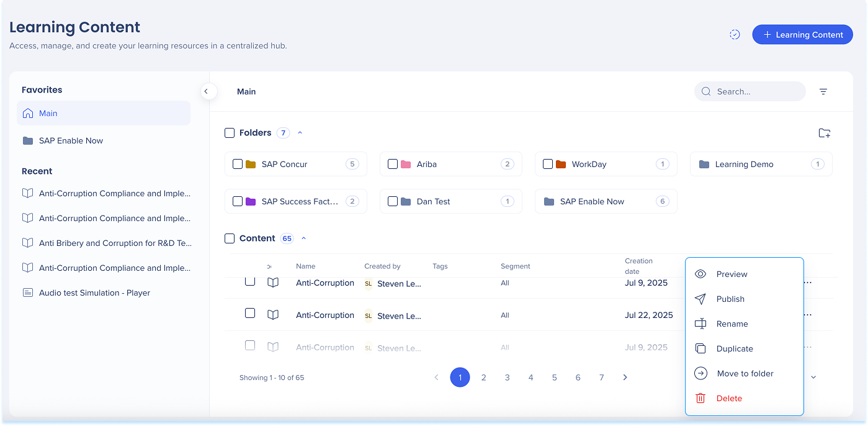This screenshot has height=426, width=868.
Task: Click the eye icon beside Preview
Action: pos(700,274)
